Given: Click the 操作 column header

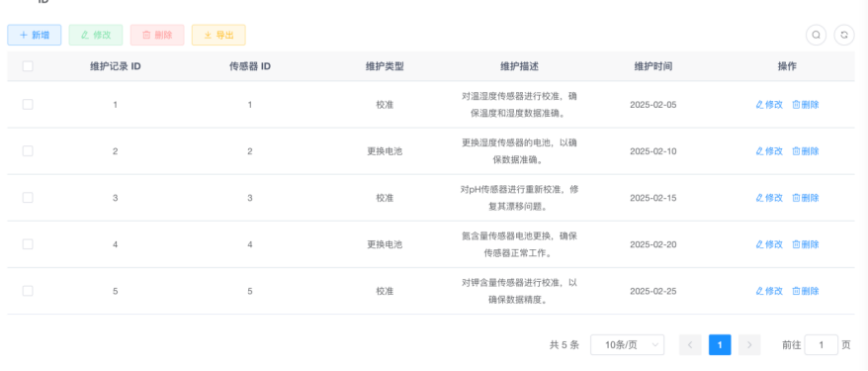Looking at the screenshot, I should (787, 66).
